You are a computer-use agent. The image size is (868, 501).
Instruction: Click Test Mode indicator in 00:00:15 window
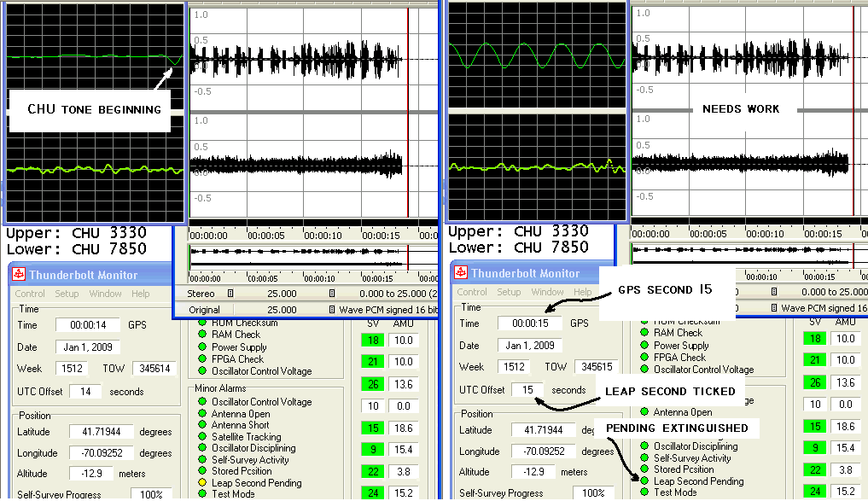[644, 492]
